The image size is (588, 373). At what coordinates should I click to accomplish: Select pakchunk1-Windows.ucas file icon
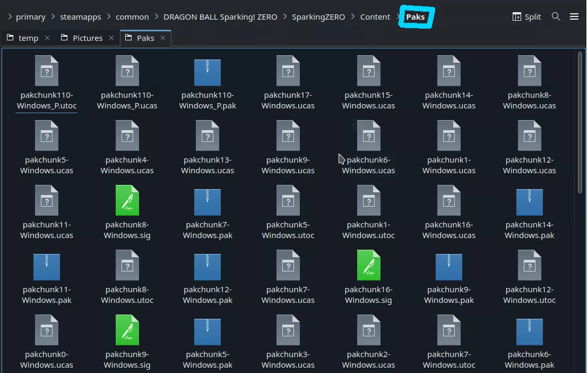point(449,135)
